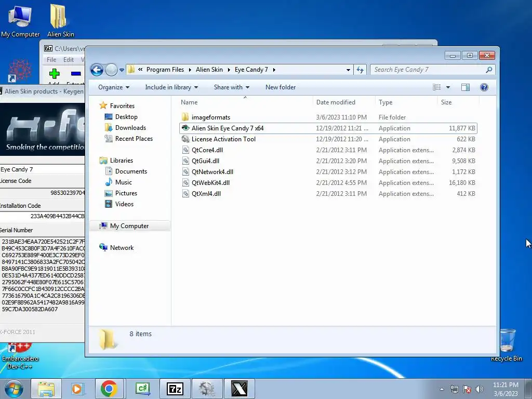532x399 pixels.
Task: Click the Explorer Forward navigation arrow
Action: (111, 70)
